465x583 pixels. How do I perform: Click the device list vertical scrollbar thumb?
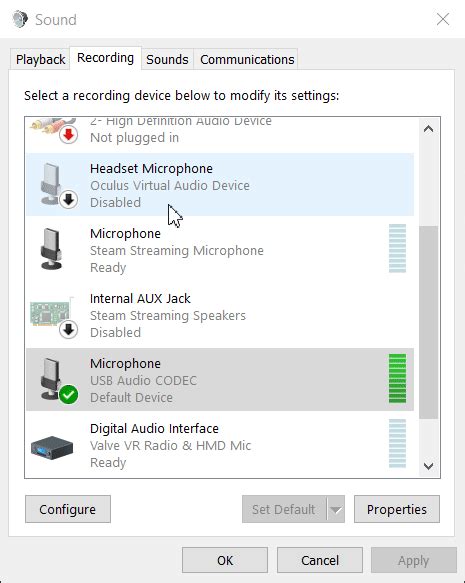click(x=428, y=322)
